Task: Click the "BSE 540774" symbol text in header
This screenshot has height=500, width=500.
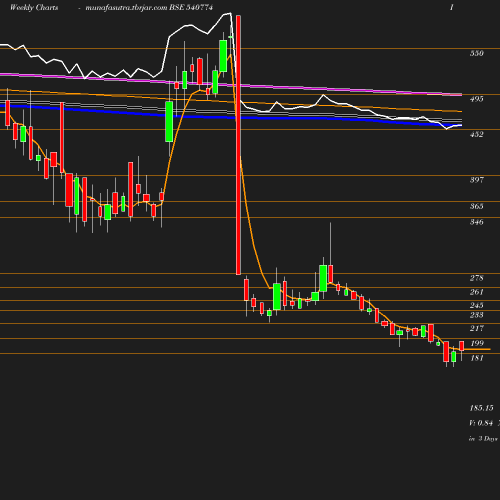Action: pyautogui.click(x=191, y=7)
